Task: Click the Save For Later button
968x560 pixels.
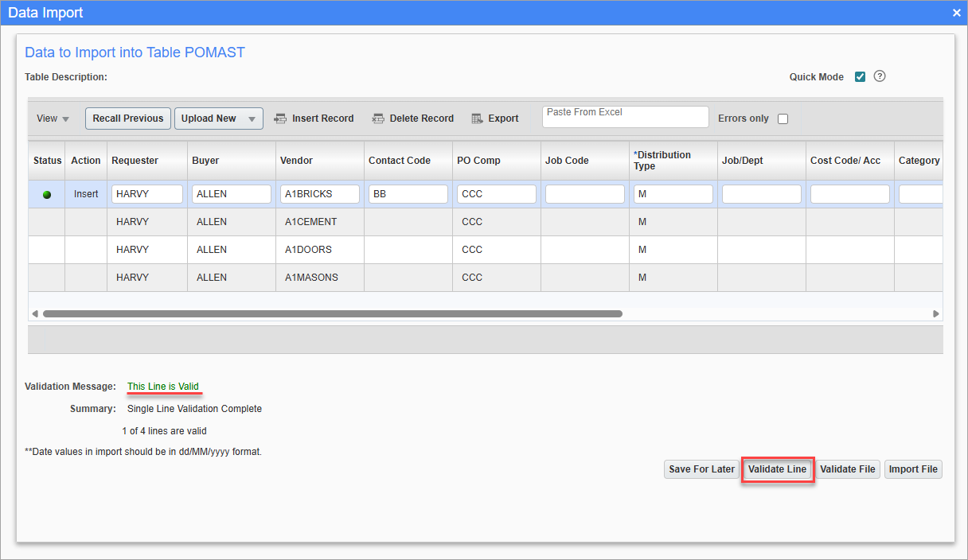Action: click(x=701, y=469)
